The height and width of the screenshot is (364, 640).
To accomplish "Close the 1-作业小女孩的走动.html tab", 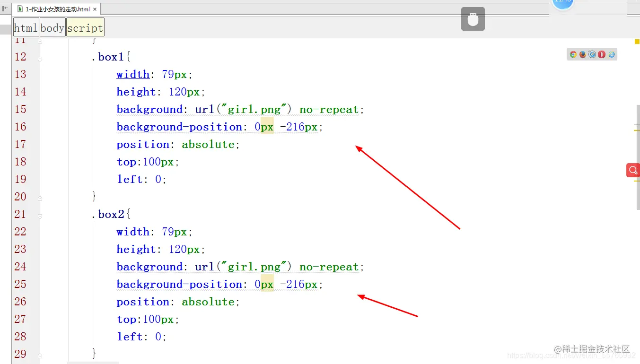I will click(95, 9).
